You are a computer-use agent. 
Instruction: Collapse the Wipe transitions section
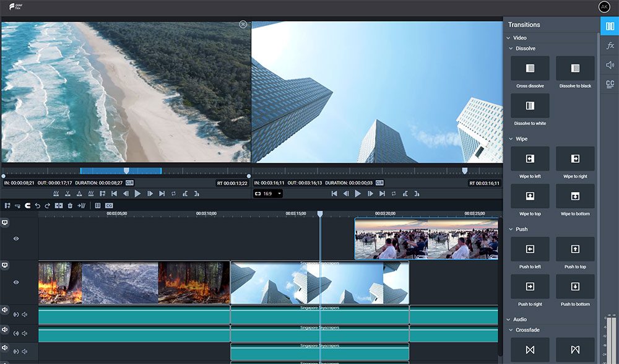point(510,139)
